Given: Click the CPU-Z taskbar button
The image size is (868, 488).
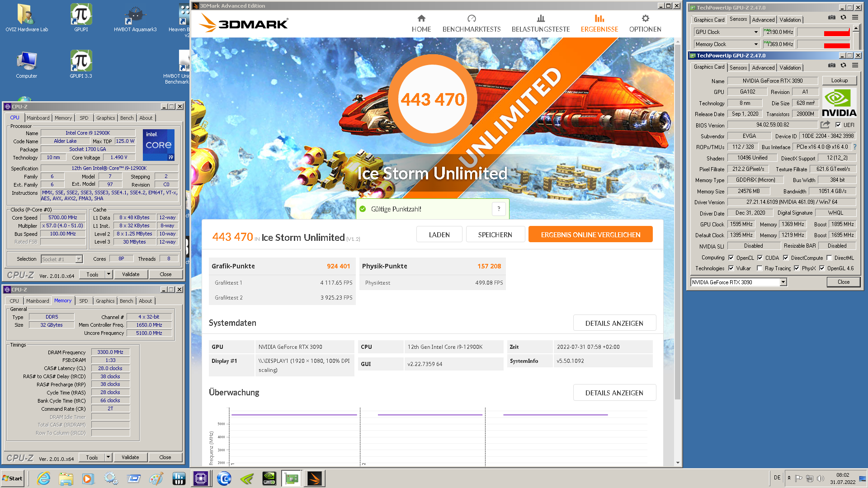Looking at the screenshot, I should (x=200, y=479).
